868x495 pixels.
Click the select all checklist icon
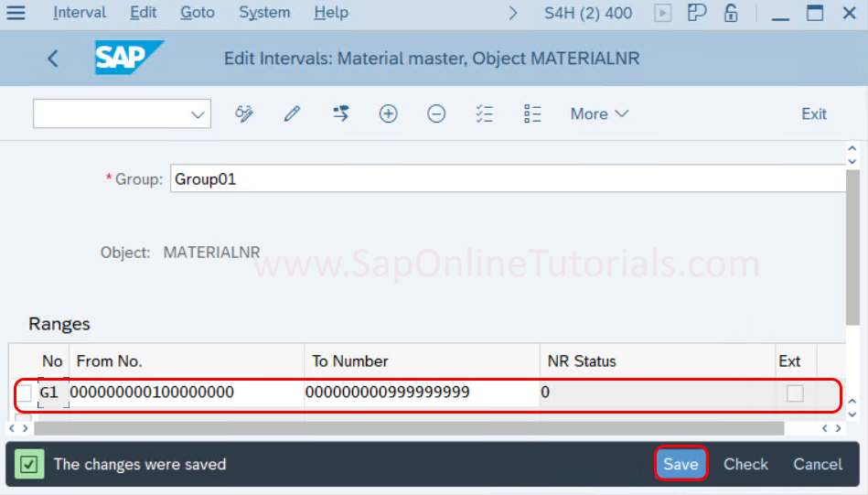pyautogui.click(x=485, y=113)
